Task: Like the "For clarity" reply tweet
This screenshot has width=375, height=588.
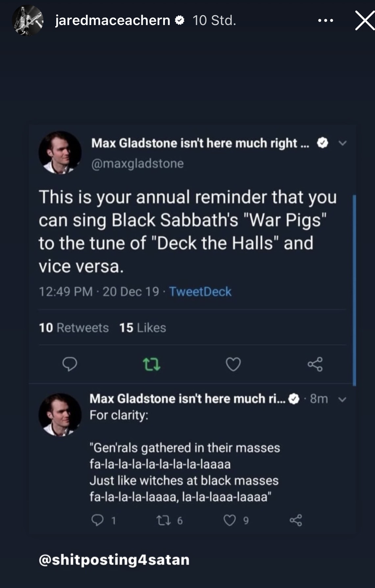Action: pos(230,520)
